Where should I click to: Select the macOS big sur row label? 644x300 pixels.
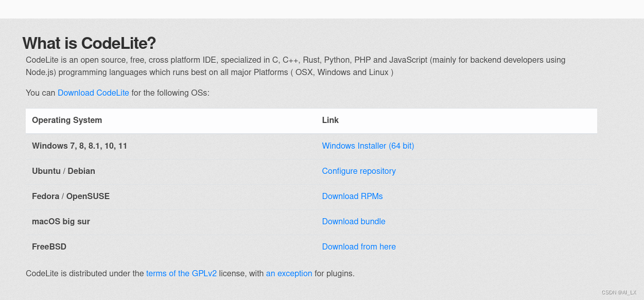[x=61, y=222]
